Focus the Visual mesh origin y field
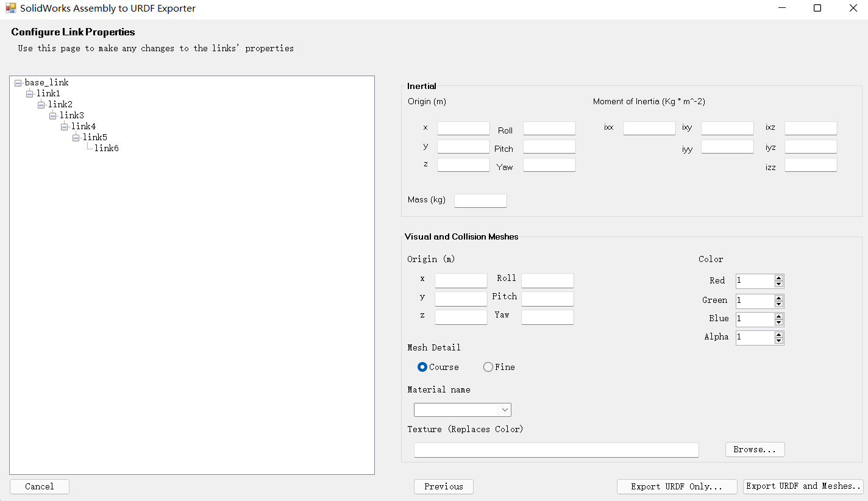 (461, 299)
